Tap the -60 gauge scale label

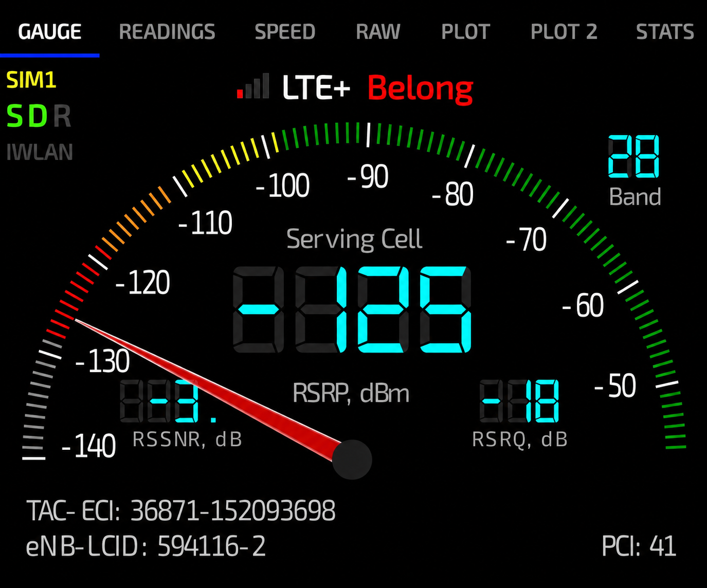click(x=583, y=306)
